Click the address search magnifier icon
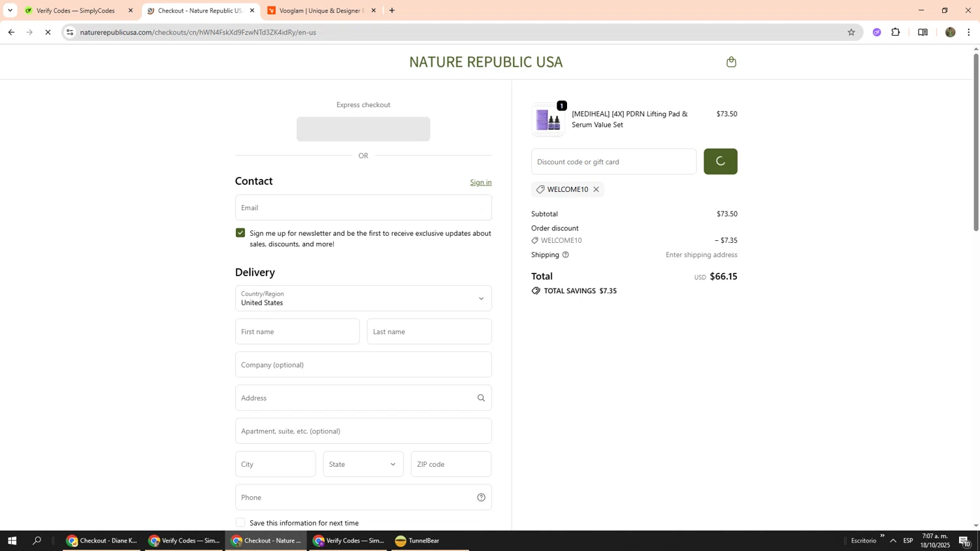 [482, 398]
